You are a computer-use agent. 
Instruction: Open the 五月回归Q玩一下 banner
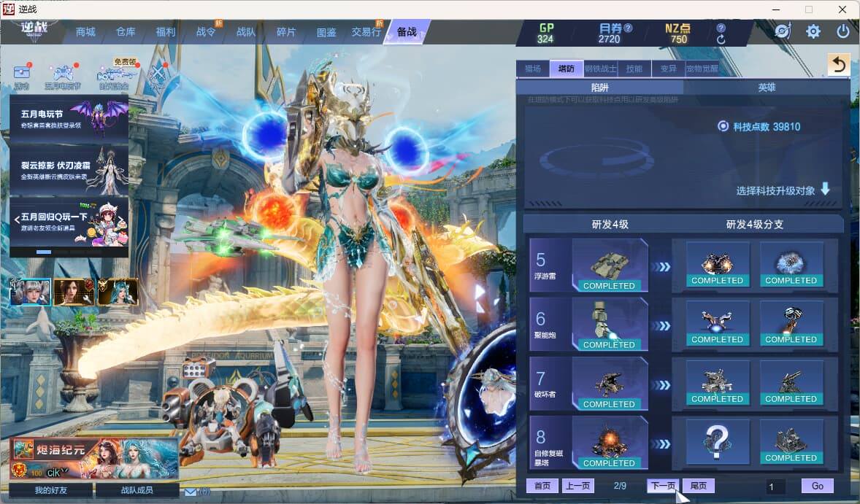coord(69,221)
